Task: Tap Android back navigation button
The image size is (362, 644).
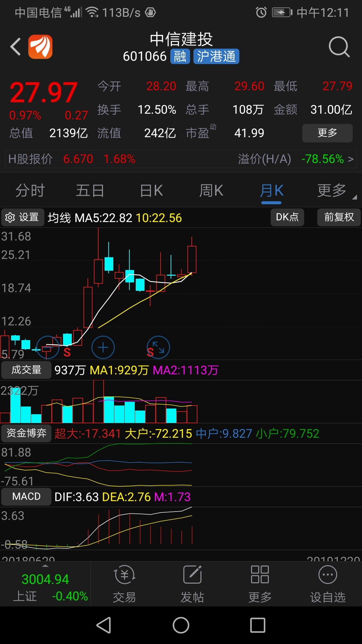Action: click(104, 625)
